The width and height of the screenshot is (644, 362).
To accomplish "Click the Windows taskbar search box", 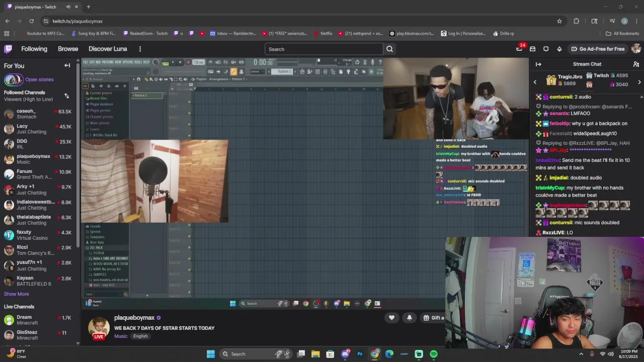I will [x=257, y=354].
